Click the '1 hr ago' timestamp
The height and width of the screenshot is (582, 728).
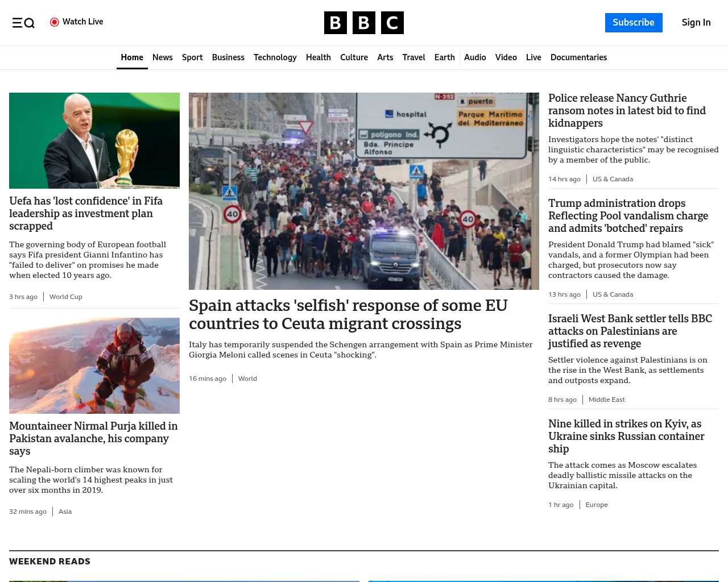coord(561,505)
